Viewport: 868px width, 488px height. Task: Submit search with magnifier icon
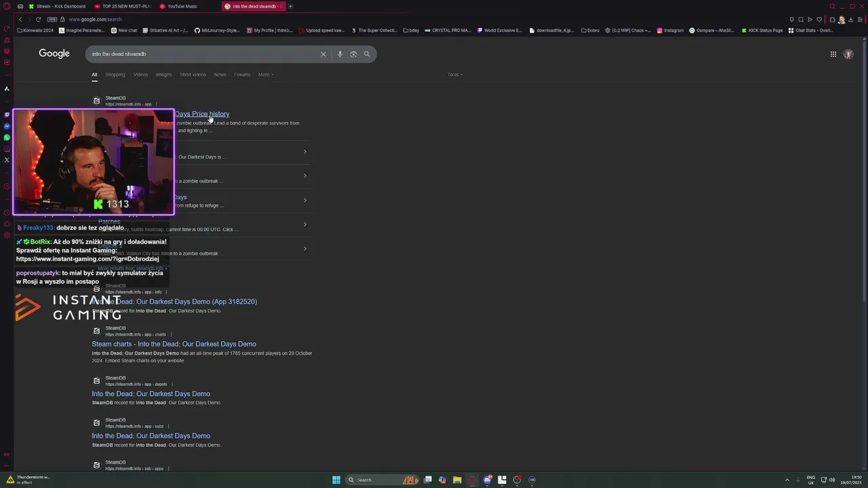coord(367,54)
